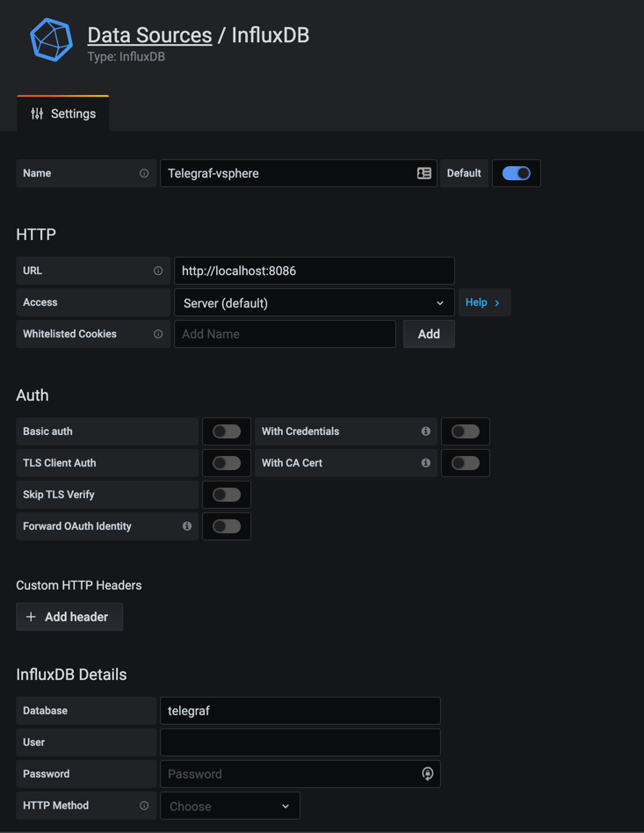The height and width of the screenshot is (833, 644).
Task: Enable the Basic auth toggle
Action: 227,431
